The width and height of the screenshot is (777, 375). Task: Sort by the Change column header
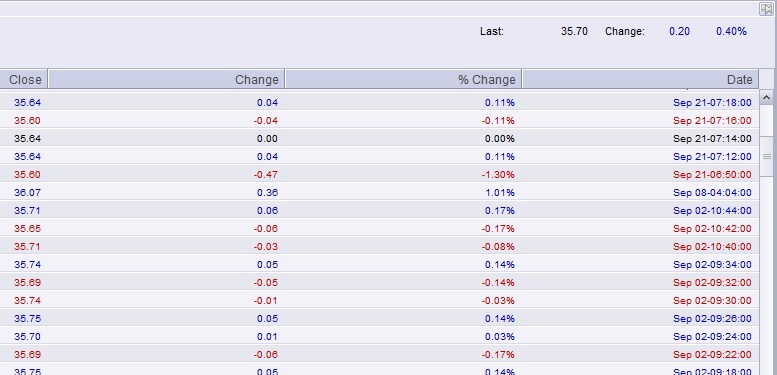(x=166, y=79)
